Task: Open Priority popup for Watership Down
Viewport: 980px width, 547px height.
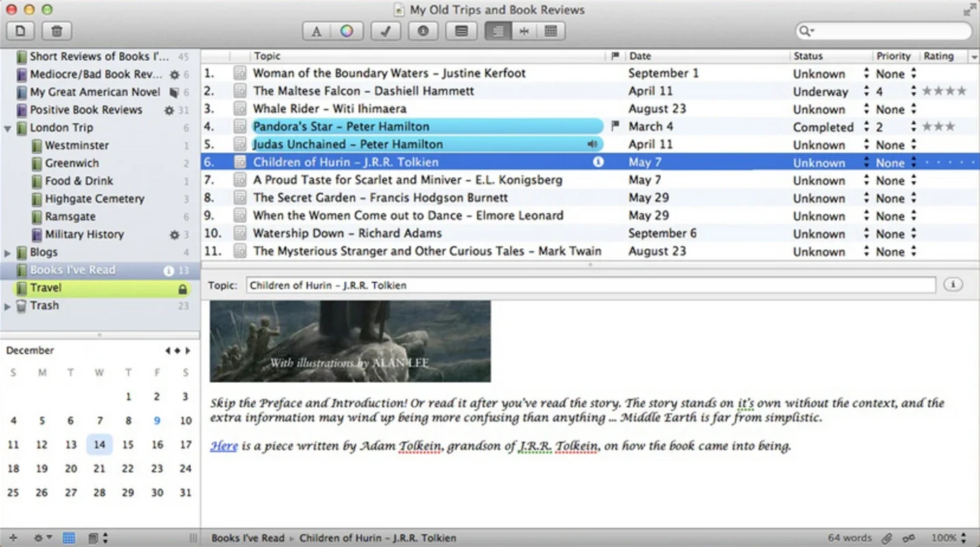Action: point(914,233)
